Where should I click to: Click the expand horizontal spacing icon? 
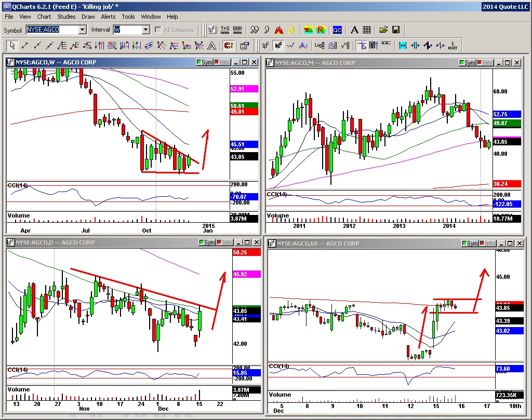coord(403,45)
